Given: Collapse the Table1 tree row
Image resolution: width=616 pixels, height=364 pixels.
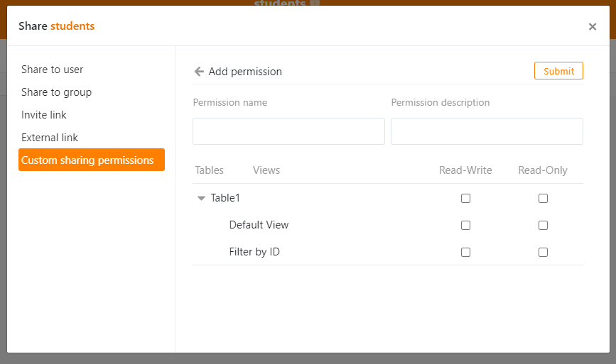Looking at the screenshot, I should tap(201, 199).
